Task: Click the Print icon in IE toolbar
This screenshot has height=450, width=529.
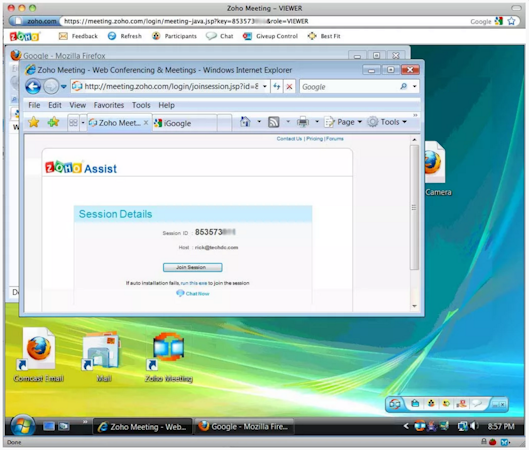Action: [x=303, y=122]
